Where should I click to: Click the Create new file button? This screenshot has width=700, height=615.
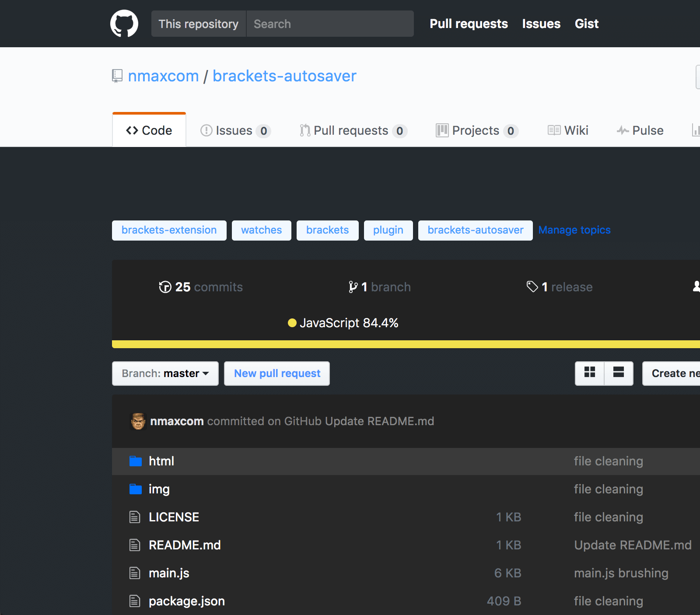pyautogui.click(x=671, y=373)
